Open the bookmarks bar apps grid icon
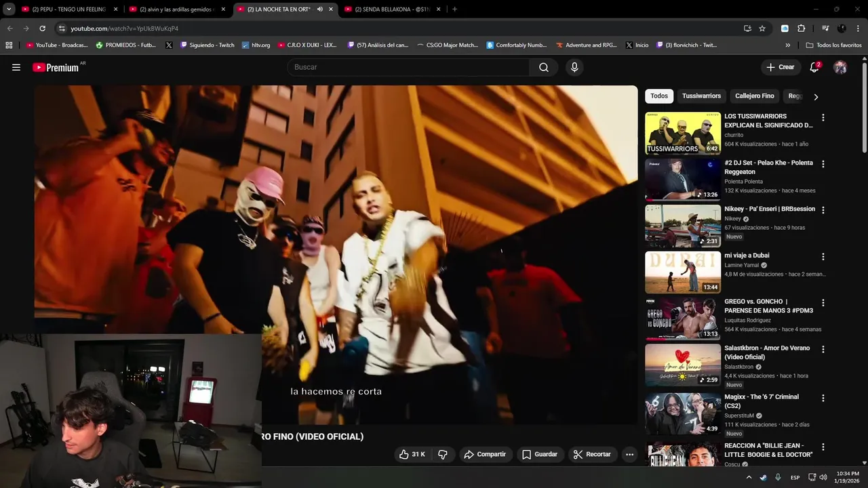 [x=9, y=45]
